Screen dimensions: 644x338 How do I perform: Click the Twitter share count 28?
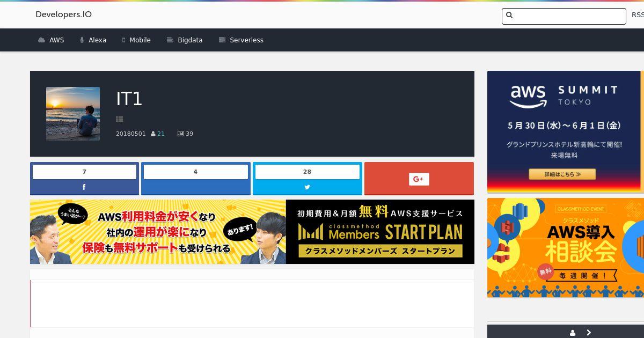pyautogui.click(x=307, y=172)
